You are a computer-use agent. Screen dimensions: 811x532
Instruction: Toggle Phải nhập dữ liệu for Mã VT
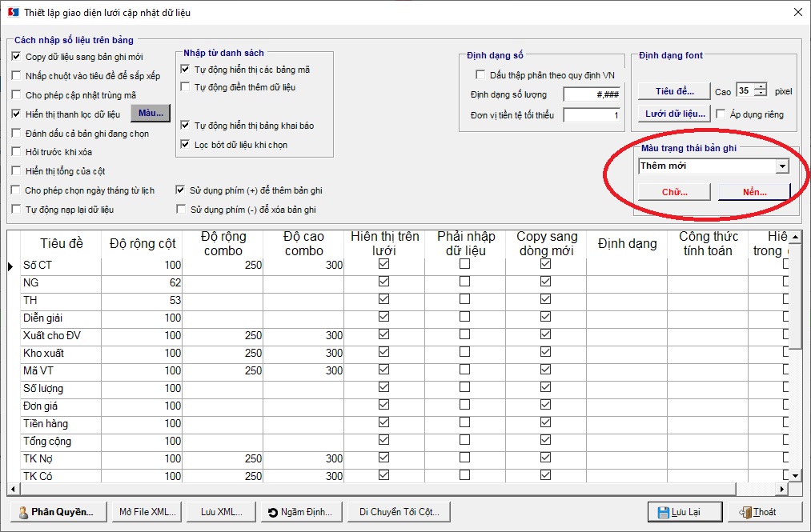464,370
